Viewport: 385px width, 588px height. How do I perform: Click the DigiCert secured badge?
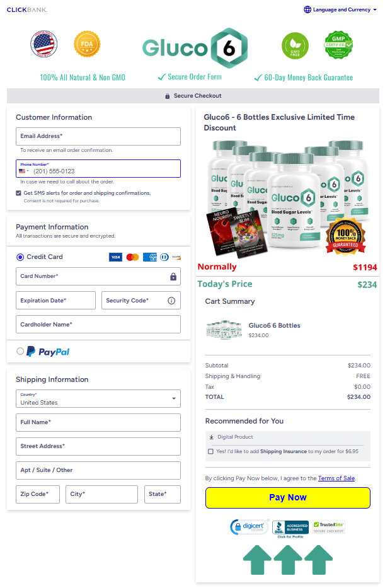(x=249, y=527)
